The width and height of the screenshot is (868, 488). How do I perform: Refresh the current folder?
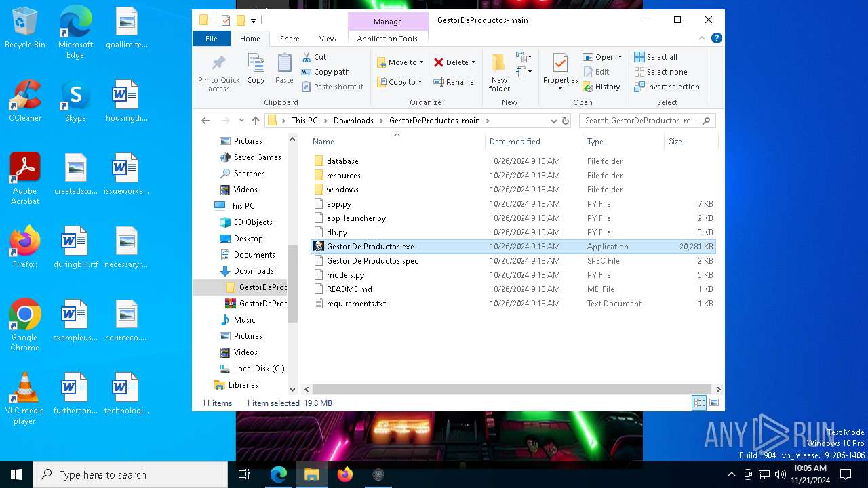(566, 121)
